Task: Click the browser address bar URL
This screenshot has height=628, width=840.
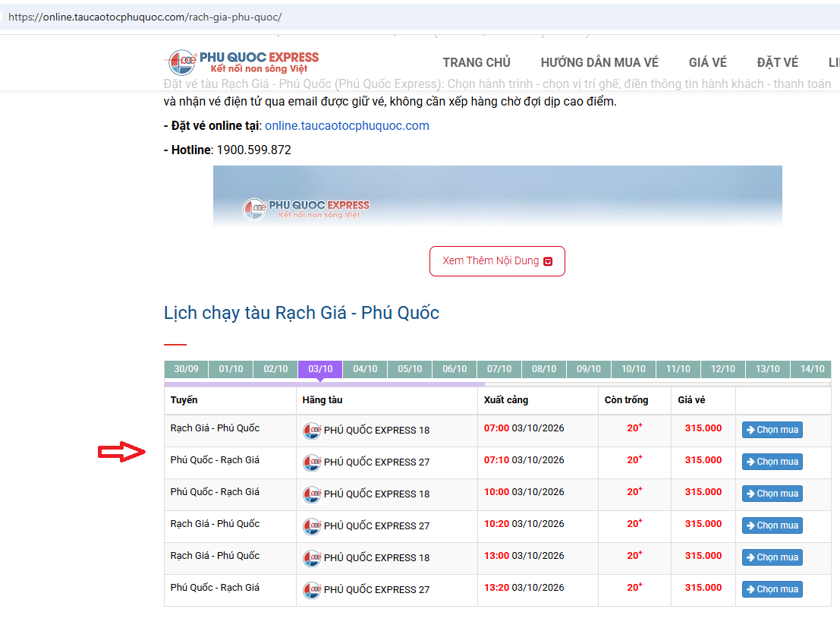Action: coord(145,17)
